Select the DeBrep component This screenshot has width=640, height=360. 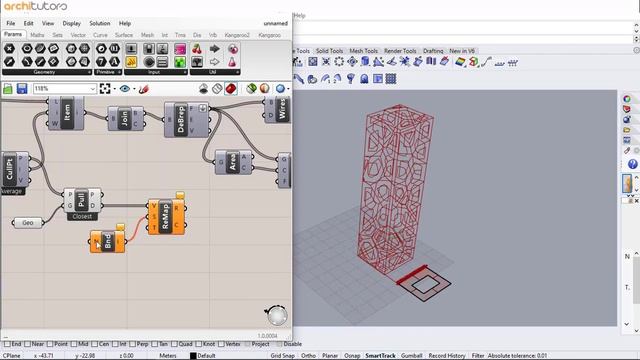186,120
